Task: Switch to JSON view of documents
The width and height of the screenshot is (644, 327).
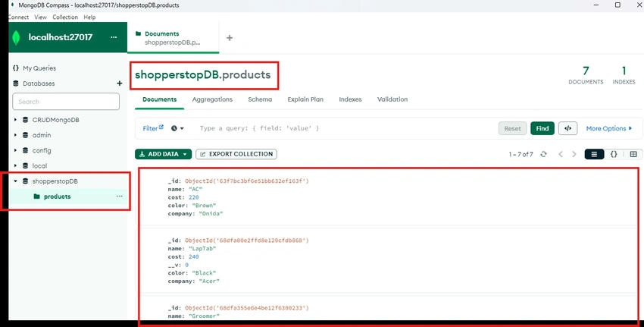Action: [614, 154]
